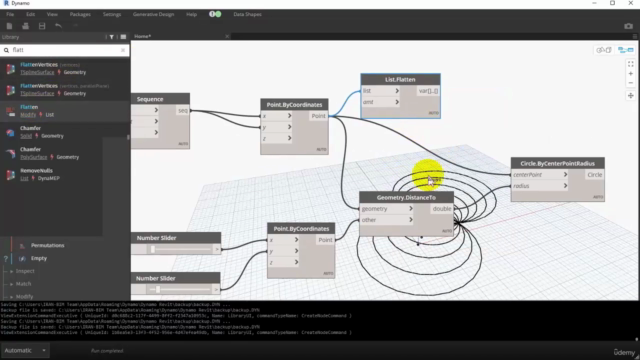Open the Help menu

[x=191, y=14]
